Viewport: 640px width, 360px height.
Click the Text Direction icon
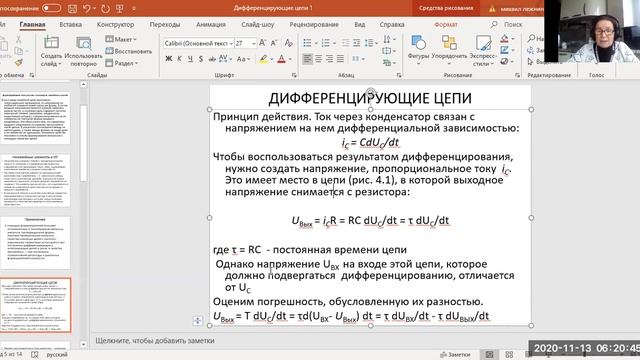387,39
